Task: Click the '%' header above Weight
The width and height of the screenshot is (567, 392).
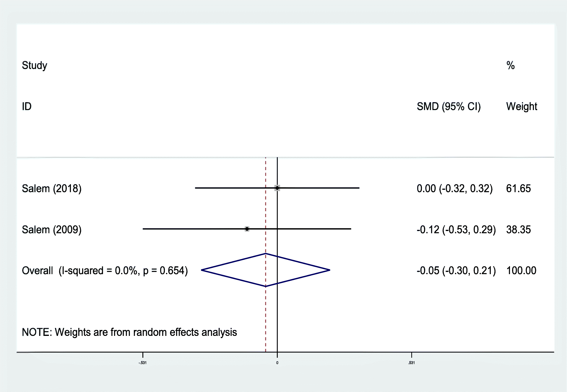Action: [511, 65]
